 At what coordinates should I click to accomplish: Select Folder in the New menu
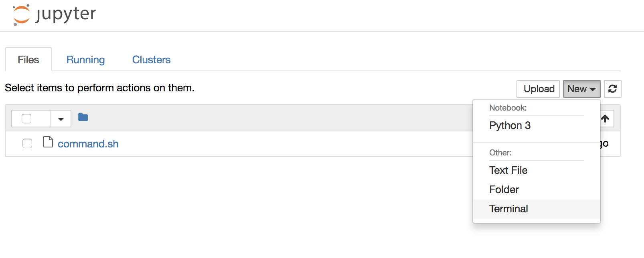[504, 189]
